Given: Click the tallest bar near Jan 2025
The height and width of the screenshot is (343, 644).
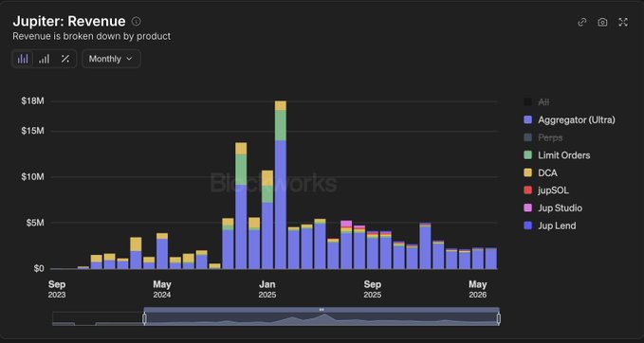Looking at the screenshot, I should pos(281,185).
